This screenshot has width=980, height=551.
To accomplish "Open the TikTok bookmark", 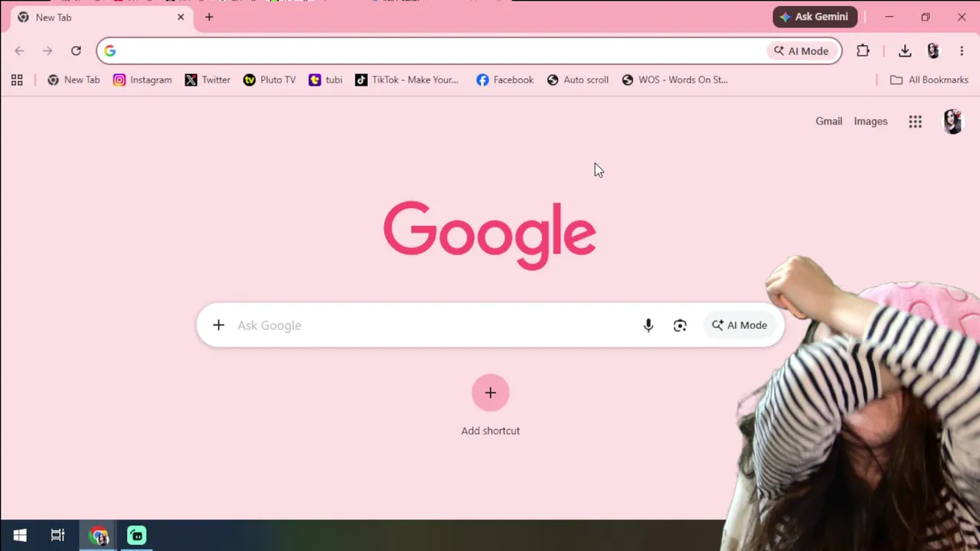I will tap(407, 80).
